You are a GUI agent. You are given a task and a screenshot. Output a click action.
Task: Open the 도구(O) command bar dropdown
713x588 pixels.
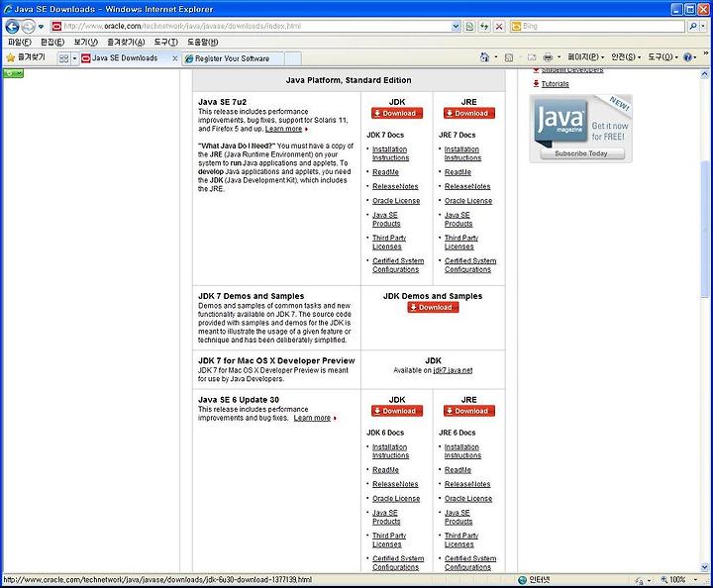coord(662,57)
